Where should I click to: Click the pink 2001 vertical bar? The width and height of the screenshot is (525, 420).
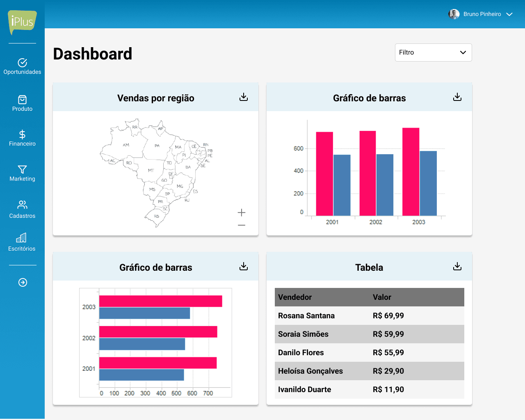(x=324, y=174)
